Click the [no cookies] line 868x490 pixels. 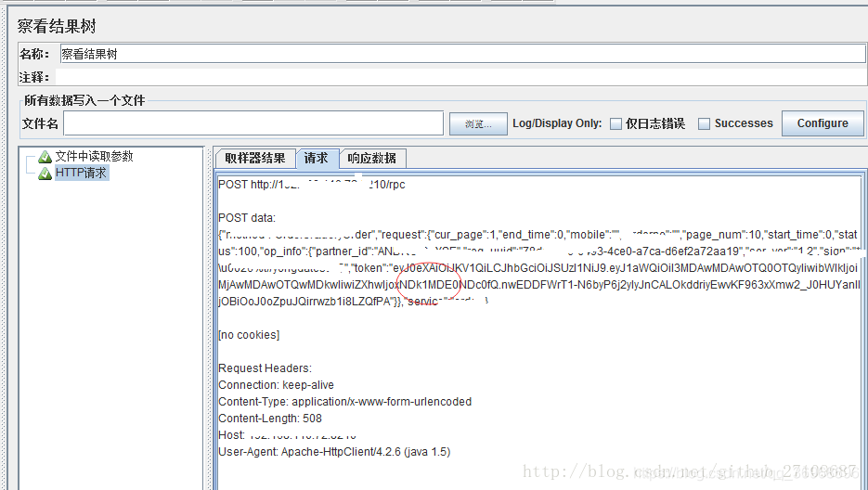tap(249, 335)
